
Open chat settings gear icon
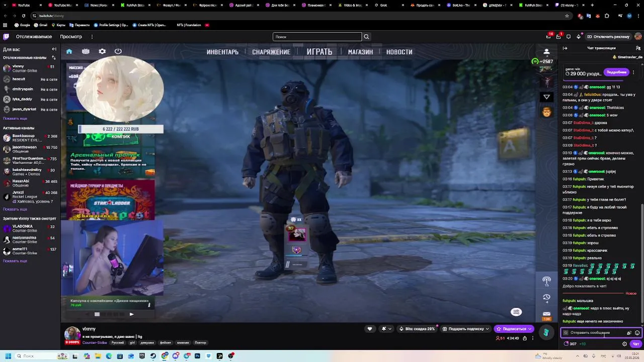point(624,344)
